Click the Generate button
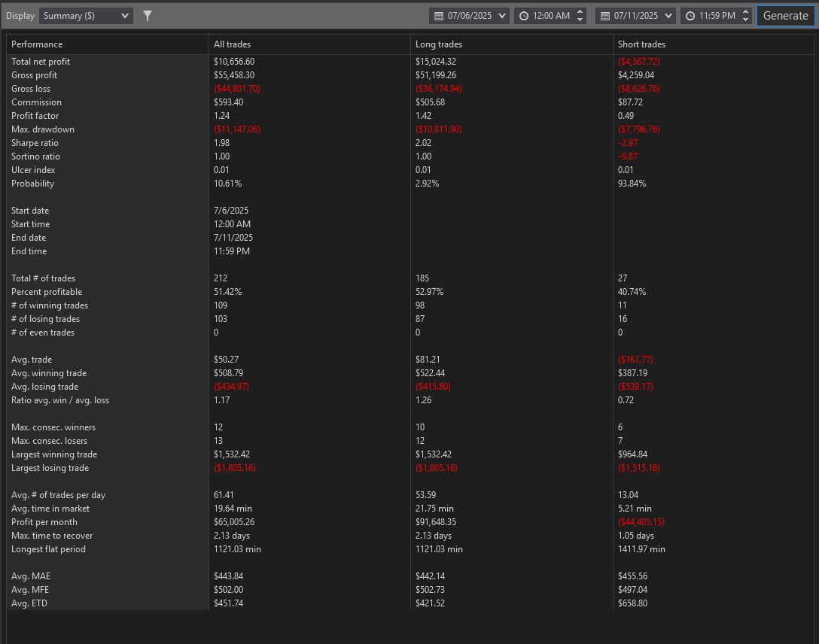The width and height of the screenshot is (819, 644). [x=785, y=16]
